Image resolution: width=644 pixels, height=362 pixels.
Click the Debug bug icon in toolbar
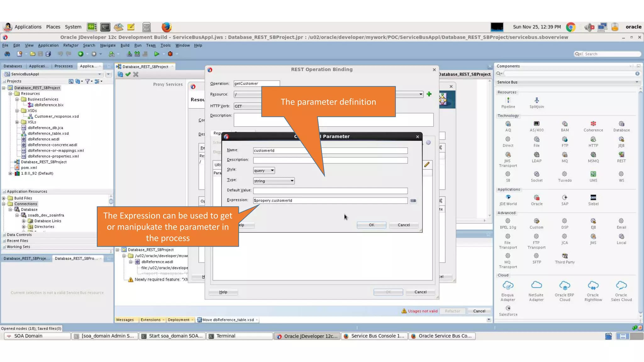point(170,54)
